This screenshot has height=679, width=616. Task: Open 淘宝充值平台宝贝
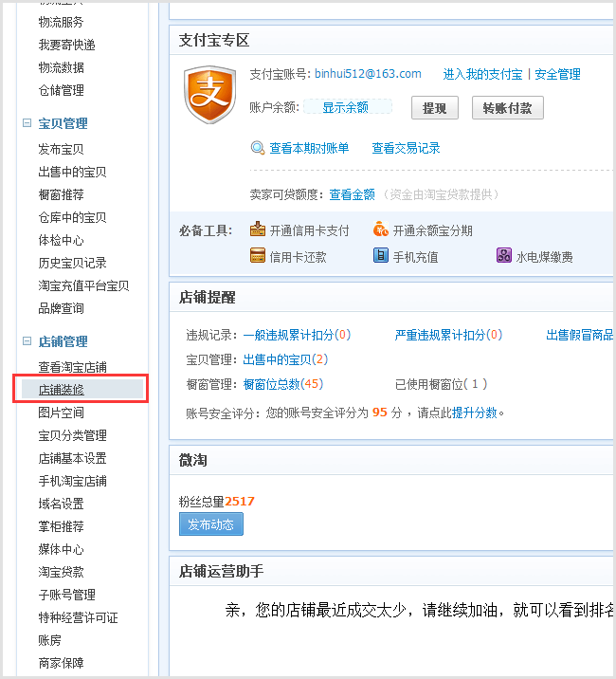coord(83,285)
